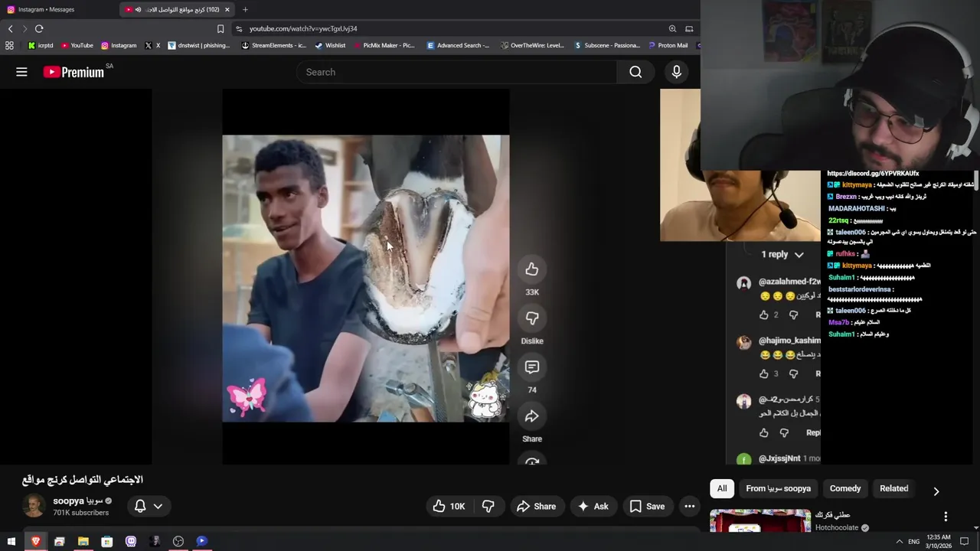Open File Explorer from taskbar
This screenshot has width=980, height=551.
tap(83, 541)
